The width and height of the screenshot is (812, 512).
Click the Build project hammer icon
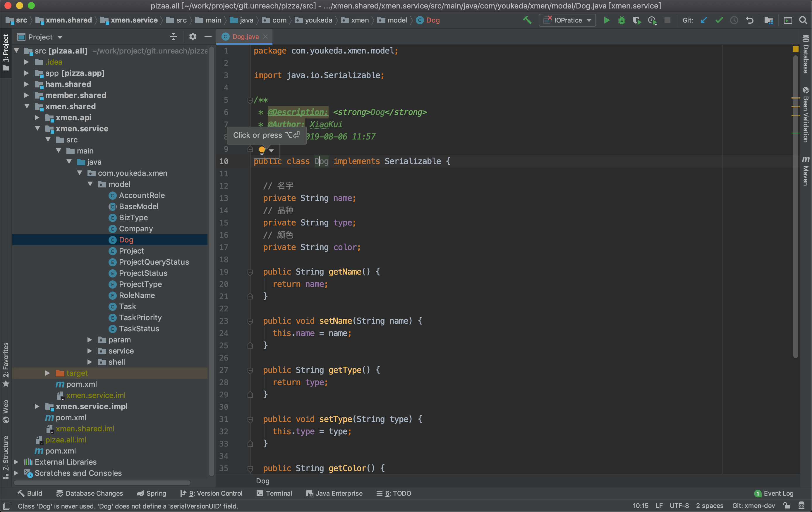coord(527,20)
